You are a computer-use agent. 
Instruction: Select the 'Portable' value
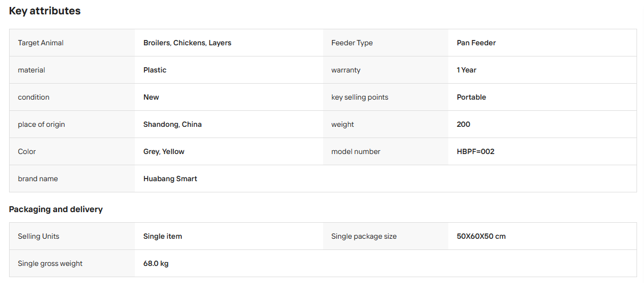[x=471, y=97]
